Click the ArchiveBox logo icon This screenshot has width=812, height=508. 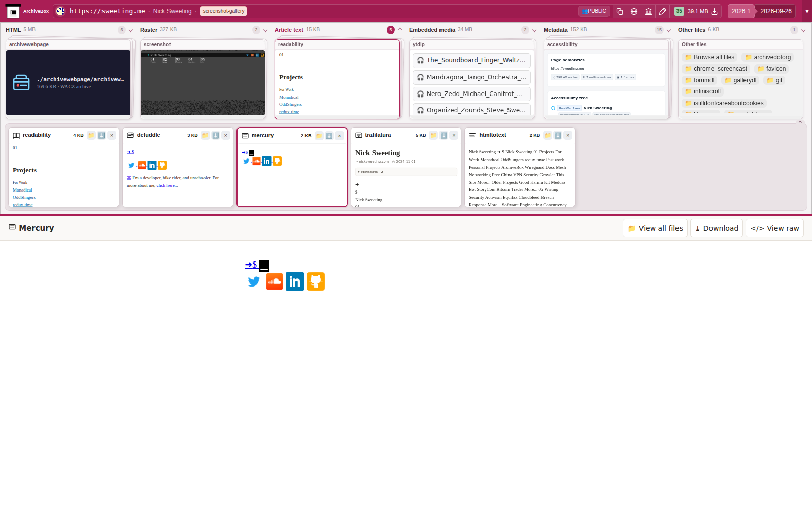14,11
